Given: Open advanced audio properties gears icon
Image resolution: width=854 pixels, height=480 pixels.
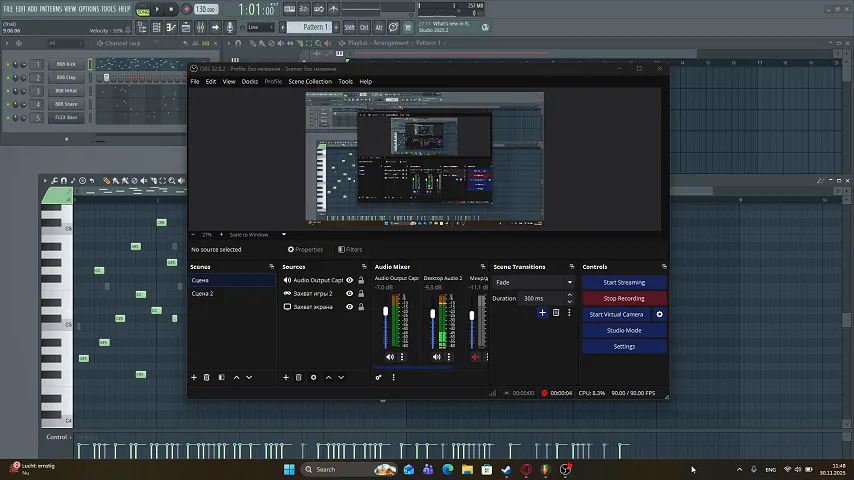Looking at the screenshot, I should pos(379,377).
